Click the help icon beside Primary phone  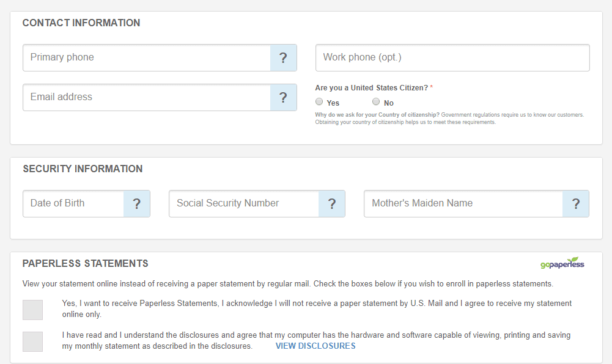pyautogui.click(x=283, y=58)
